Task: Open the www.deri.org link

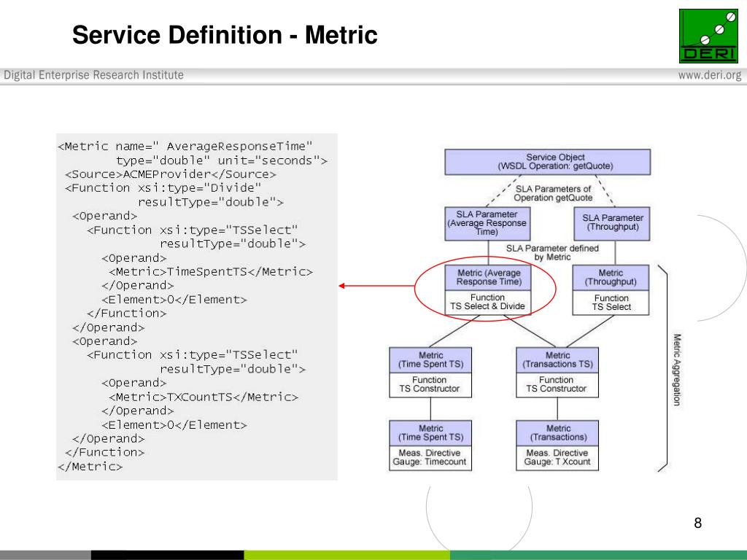Action: pos(710,75)
